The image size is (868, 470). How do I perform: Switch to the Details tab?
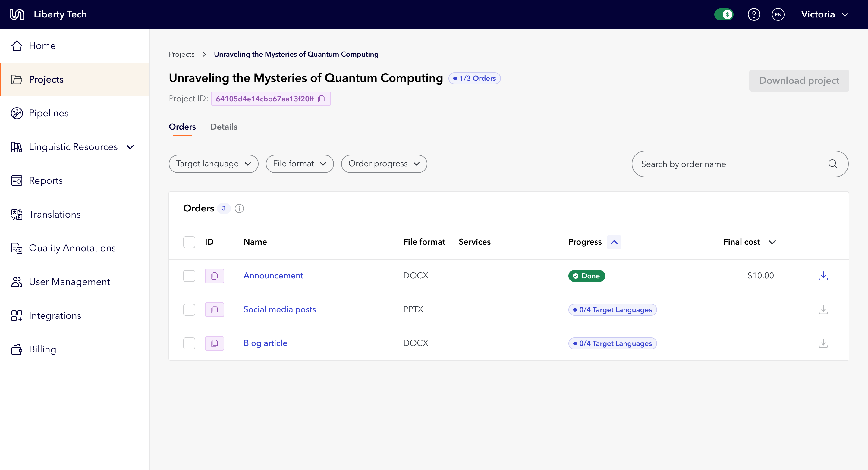(224, 127)
